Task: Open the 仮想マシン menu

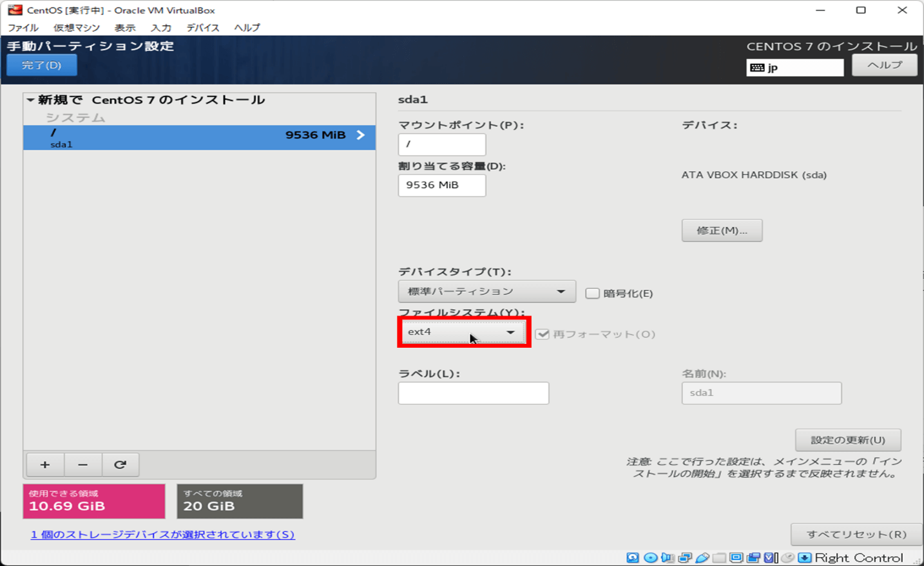Action: tap(77, 28)
